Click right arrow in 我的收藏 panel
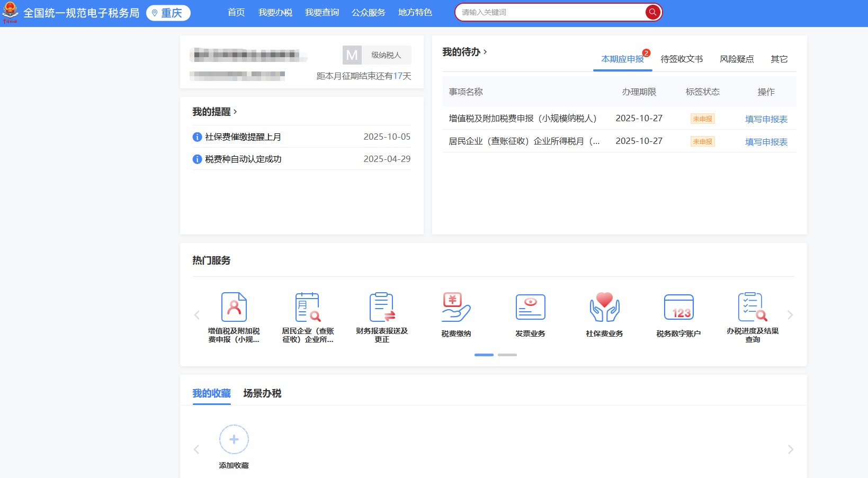The width and height of the screenshot is (868, 478). pos(791,449)
